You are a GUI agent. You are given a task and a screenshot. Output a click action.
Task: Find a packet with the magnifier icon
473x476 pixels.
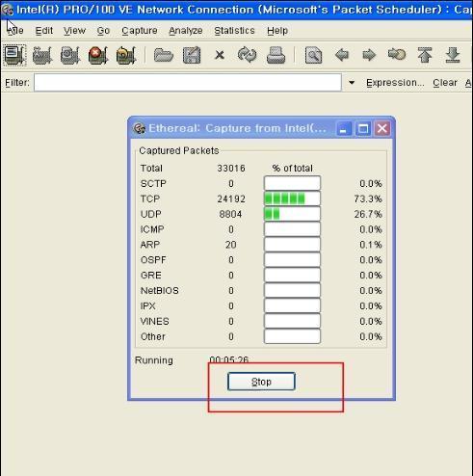[313, 55]
